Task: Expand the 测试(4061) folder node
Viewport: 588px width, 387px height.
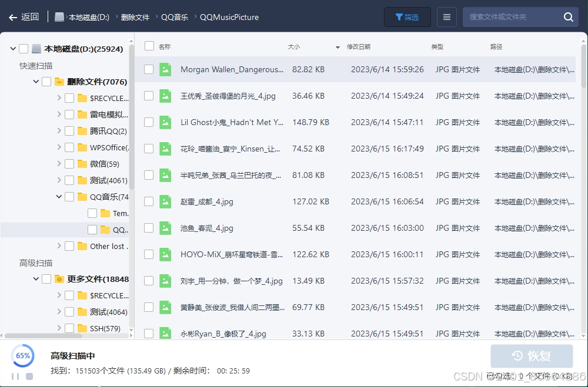Action: (x=59, y=180)
